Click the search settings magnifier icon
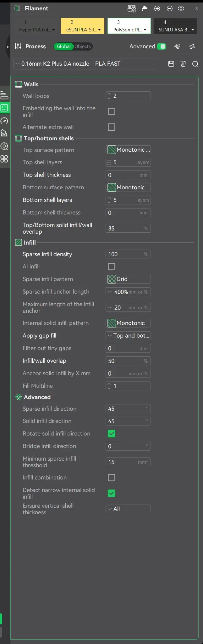 click(x=195, y=64)
